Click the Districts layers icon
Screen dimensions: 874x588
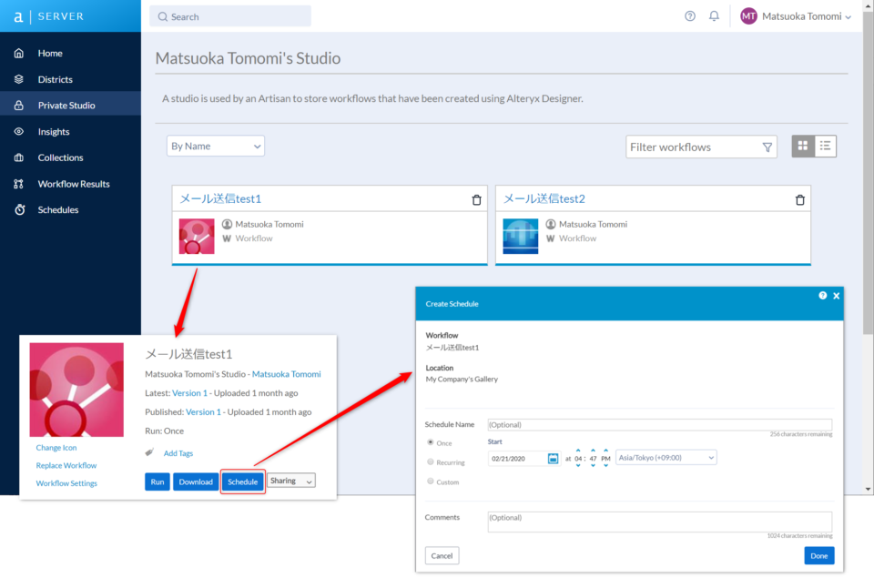[x=19, y=79]
